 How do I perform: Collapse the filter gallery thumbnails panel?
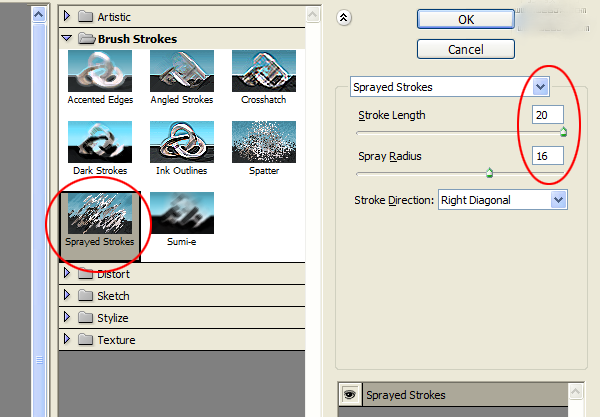[x=344, y=18]
